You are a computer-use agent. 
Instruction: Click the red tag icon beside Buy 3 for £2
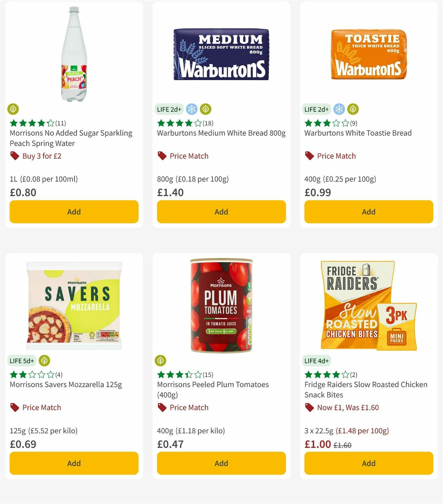14,156
